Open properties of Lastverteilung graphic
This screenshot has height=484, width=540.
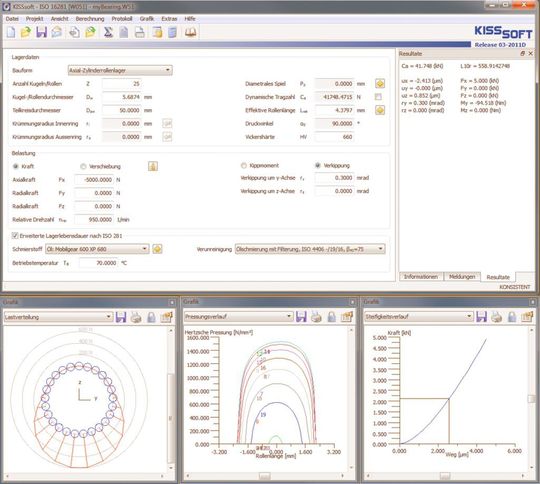167,317
